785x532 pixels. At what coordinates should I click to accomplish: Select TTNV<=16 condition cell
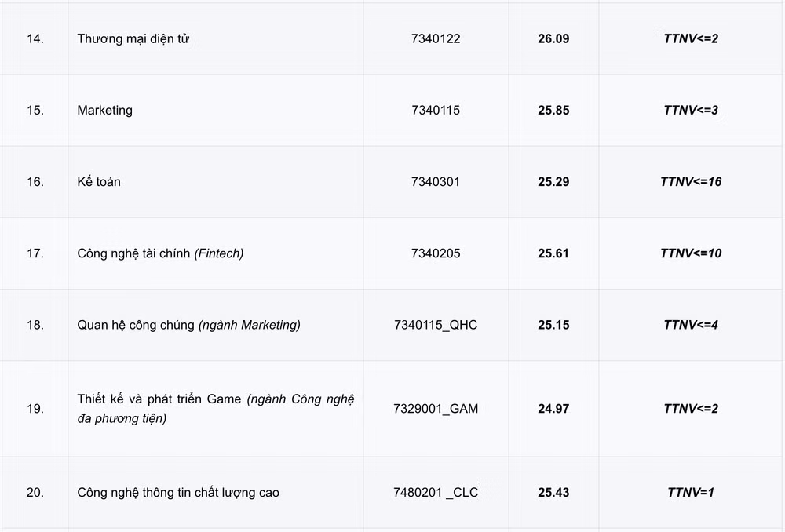click(x=691, y=182)
